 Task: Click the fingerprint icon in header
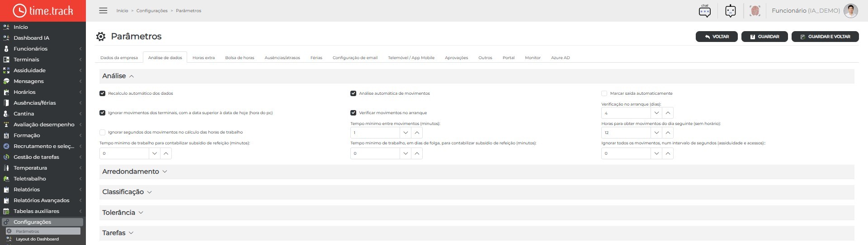click(x=755, y=11)
